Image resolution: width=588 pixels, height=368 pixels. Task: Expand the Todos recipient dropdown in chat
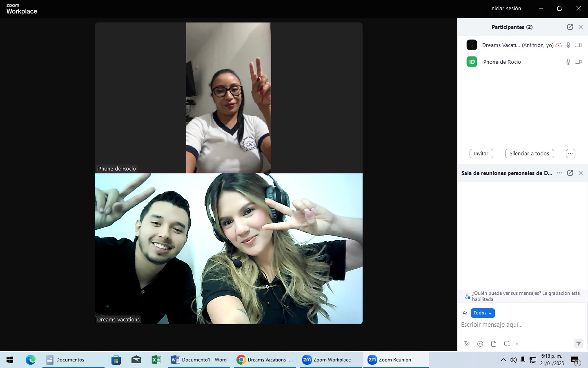coord(483,313)
